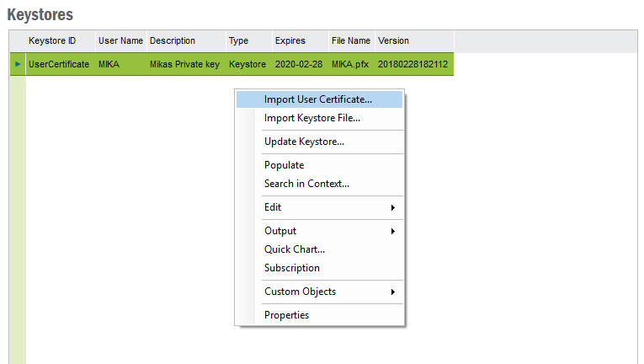Choose Import Keystore File from context menu

[x=311, y=118]
